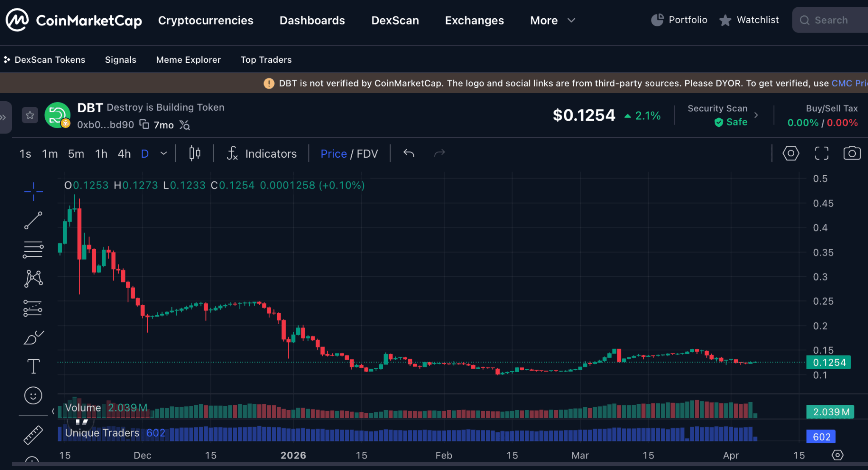Copy the 0xb0...bd90 contract address

pyautogui.click(x=144, y=125)
